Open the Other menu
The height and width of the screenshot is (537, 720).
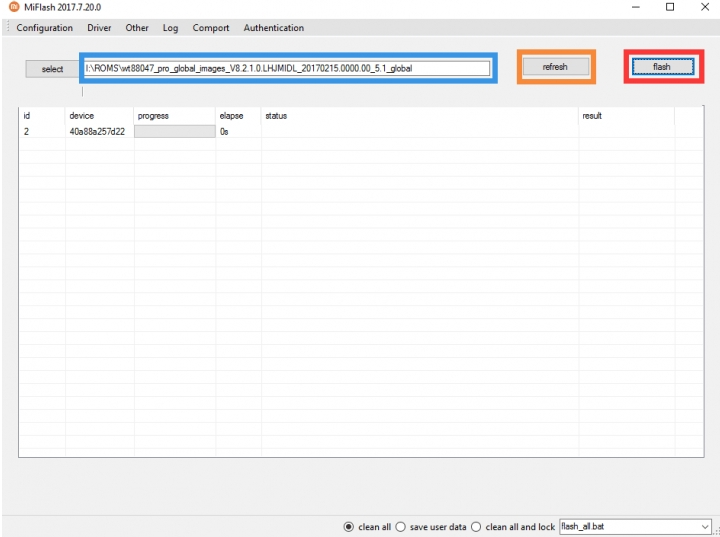pos(137,28)
